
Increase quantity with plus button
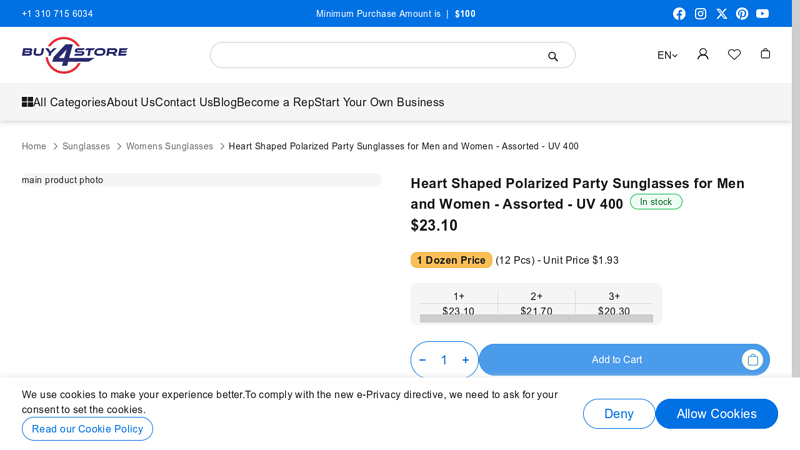tap(465, 360)
